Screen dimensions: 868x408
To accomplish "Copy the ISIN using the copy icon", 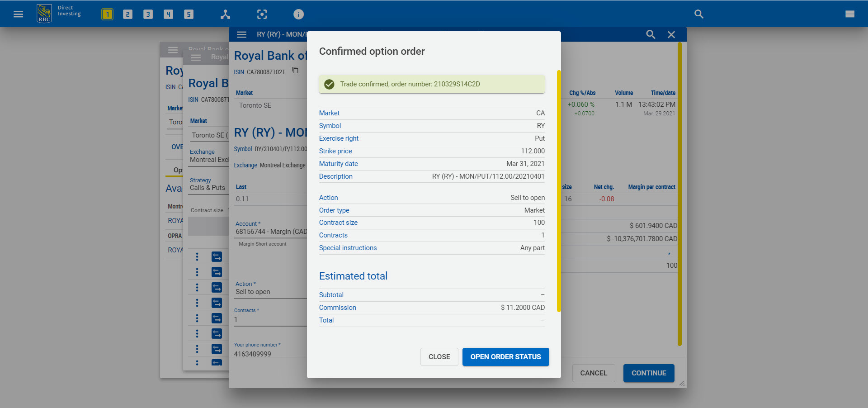I will [295, 71].
